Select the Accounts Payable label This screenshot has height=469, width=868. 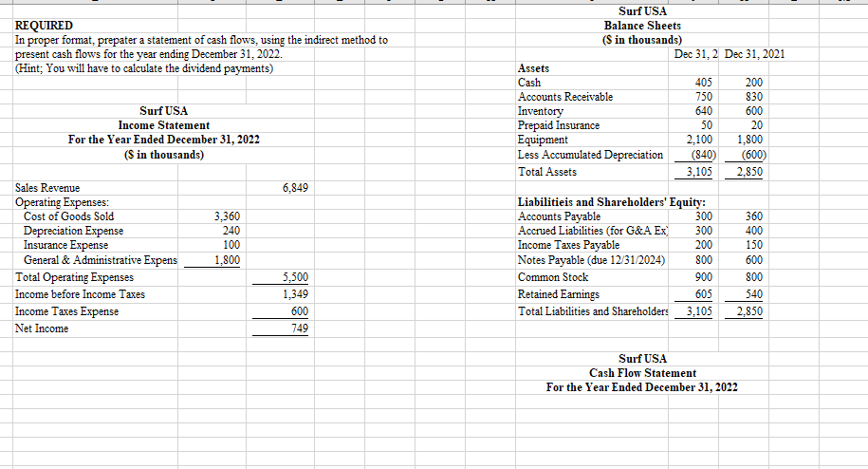(559, 217)
